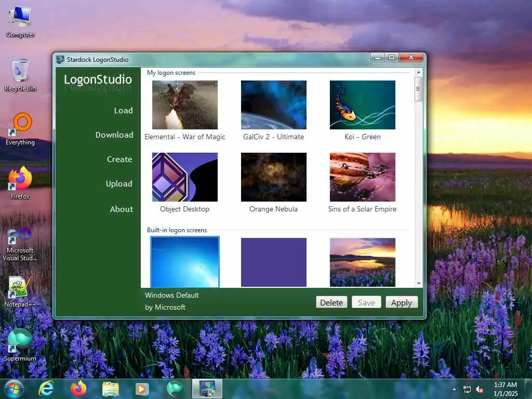The image size is (532, 399).
Task: Select the Everything search desktop shortcut
Action: pos(20,129)
